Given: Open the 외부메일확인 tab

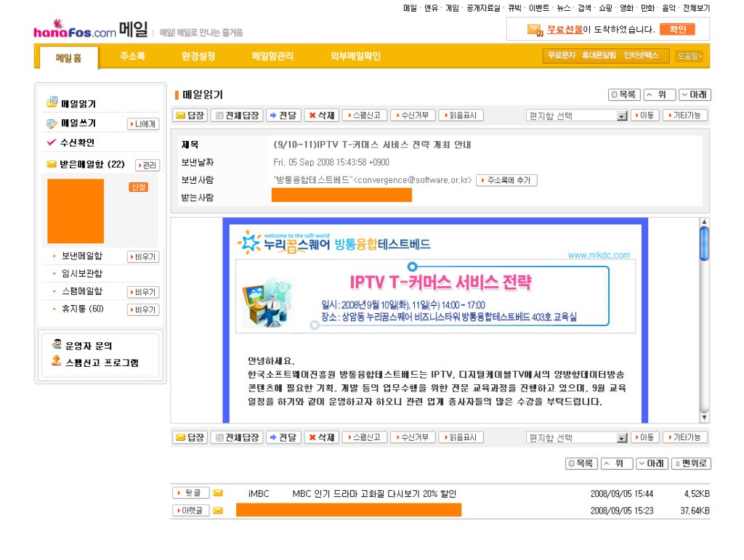Looking at the screenshot, I should coord(355,56).
